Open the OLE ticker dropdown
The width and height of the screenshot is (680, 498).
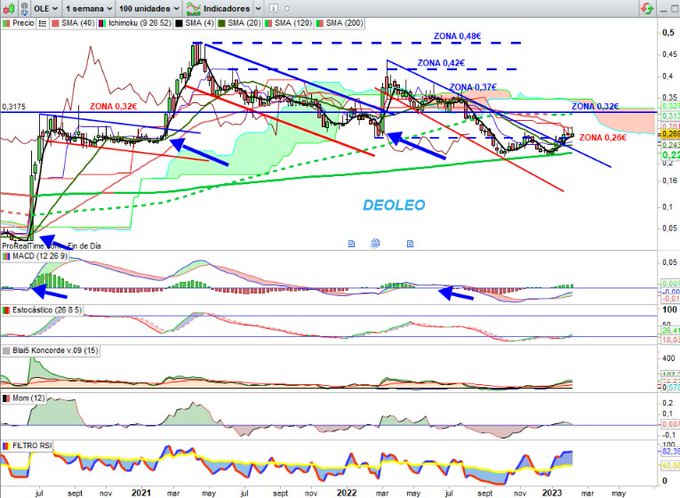(46, 8)
